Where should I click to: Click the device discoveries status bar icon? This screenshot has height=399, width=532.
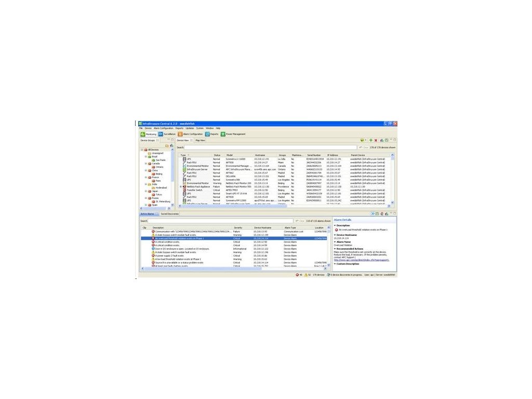[328, 275]
